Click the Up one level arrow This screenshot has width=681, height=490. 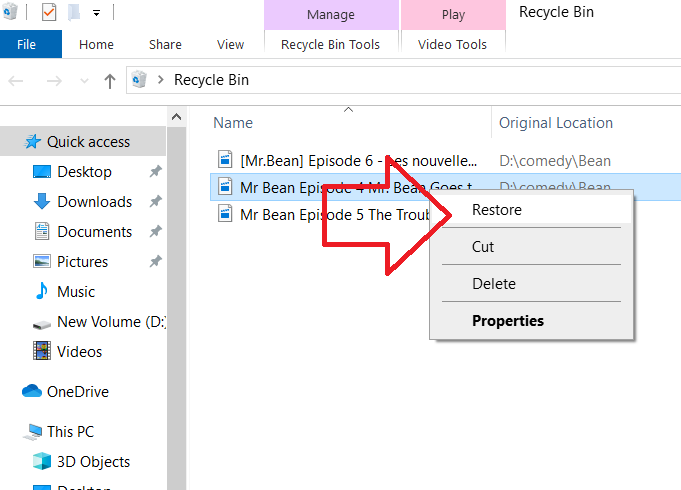click(x=109, y=81)
